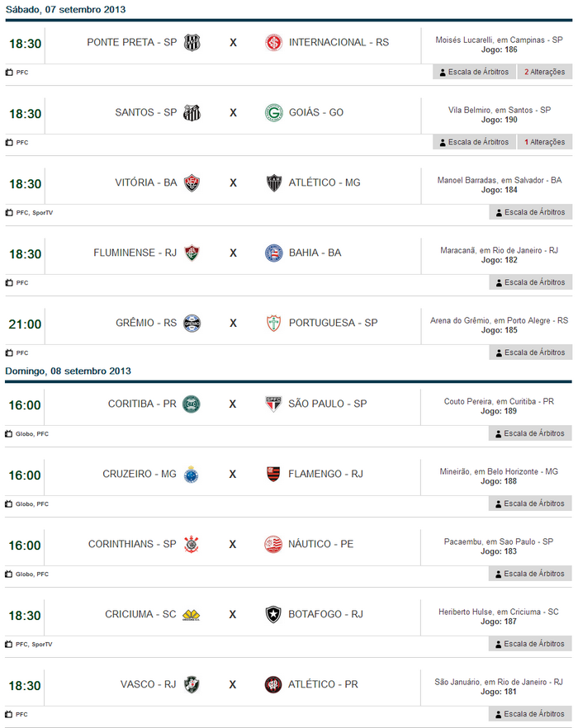
Task: Click the Cruzeiro club crest
Action: tap(192, 474)
